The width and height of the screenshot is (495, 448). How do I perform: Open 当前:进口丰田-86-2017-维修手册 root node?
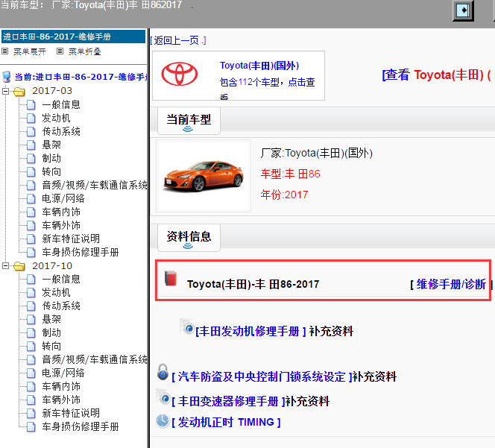[x=81, y=77]
